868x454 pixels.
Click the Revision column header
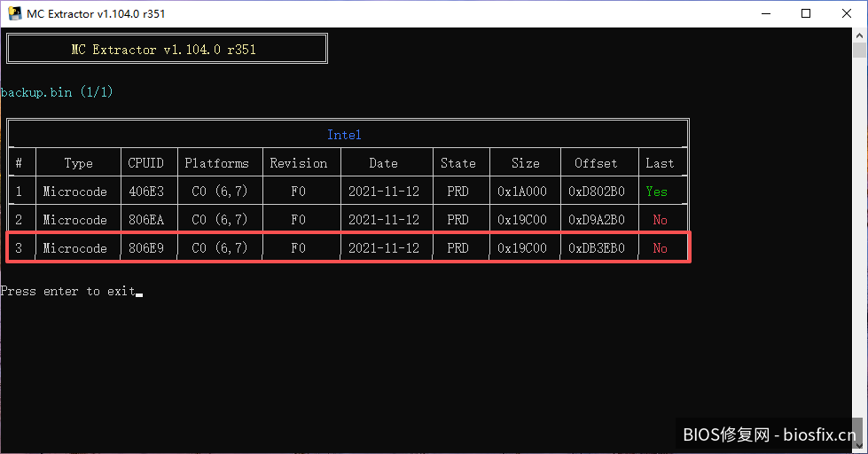[299, 163]
